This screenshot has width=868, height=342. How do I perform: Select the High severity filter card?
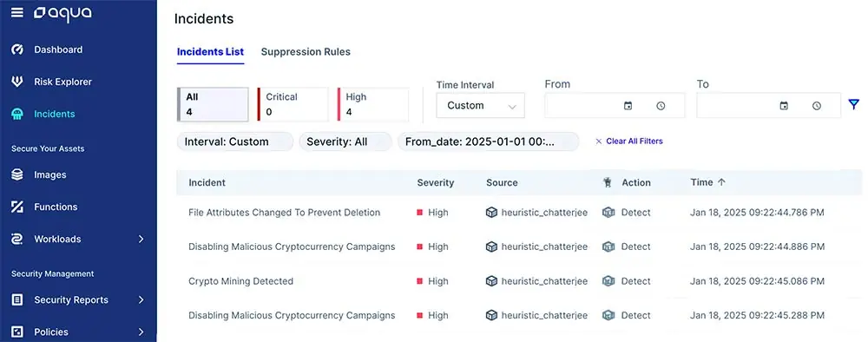[373, 104]
